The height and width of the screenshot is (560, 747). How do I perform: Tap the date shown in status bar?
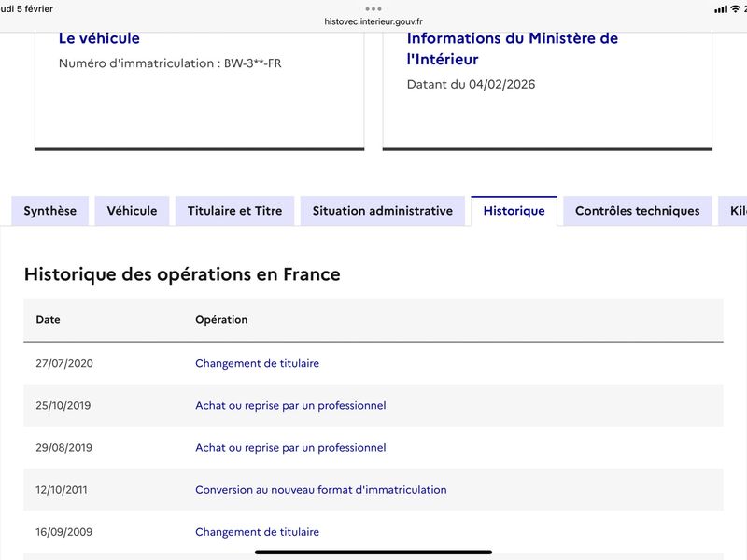pos(27,8)
